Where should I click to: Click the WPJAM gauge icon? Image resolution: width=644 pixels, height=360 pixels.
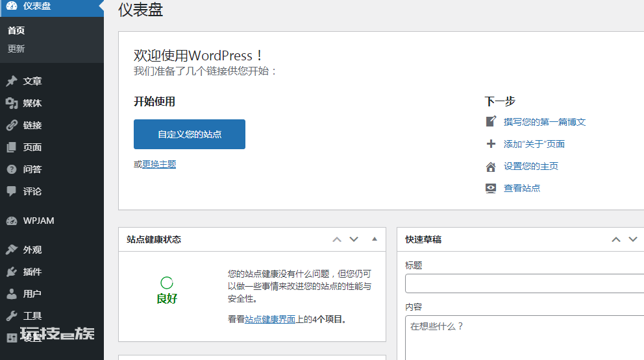pyautogui.click(x=12, y=221)
